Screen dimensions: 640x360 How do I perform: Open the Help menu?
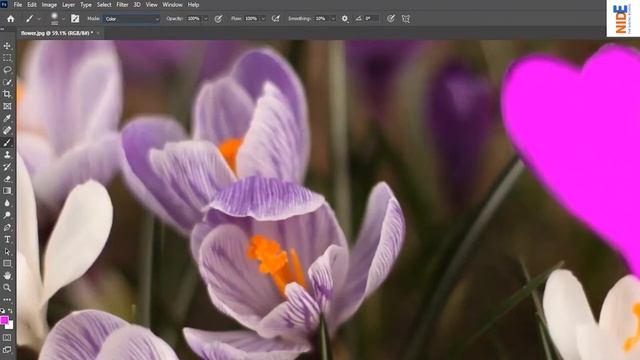coord(193,5)
